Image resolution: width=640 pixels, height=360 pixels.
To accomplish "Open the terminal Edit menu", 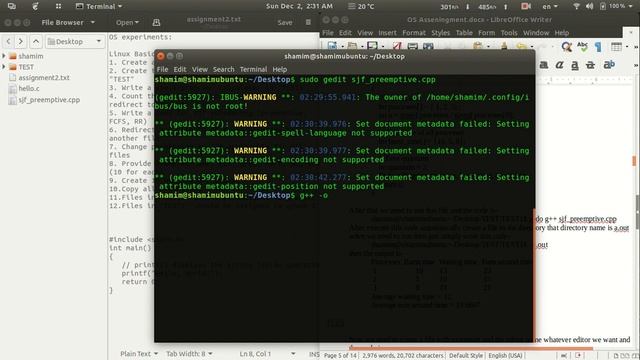I will (x=180, y=69).
